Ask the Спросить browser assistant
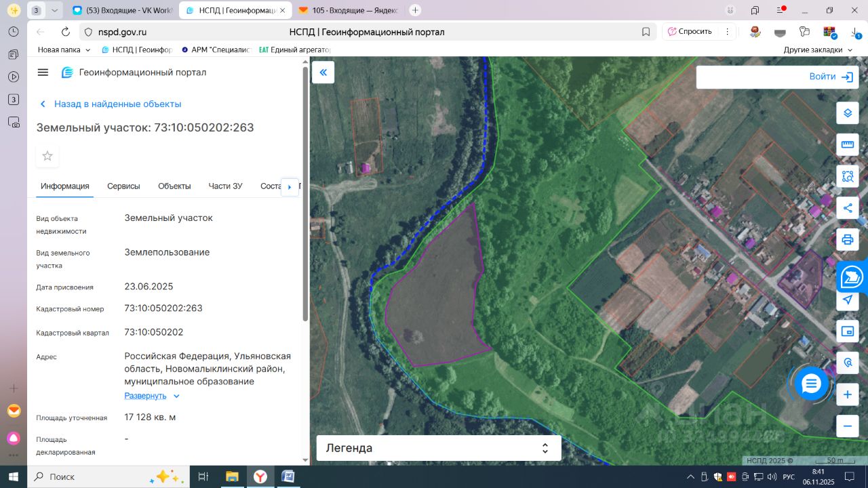Image resolution: width=868 pixels, height=488 pixels. coord(690,32)
